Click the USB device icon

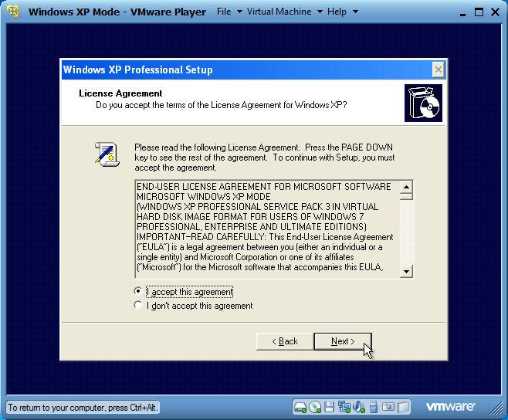(374, 407)
